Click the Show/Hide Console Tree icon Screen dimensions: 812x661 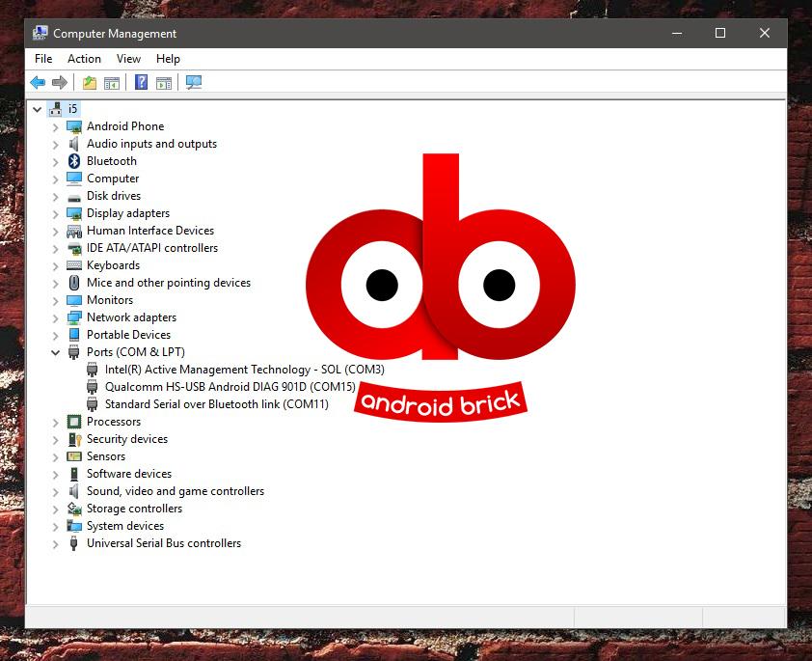112,83
